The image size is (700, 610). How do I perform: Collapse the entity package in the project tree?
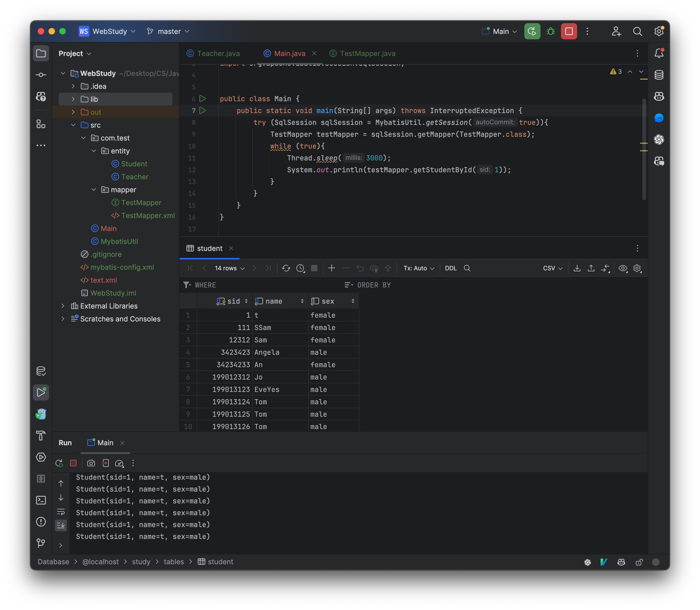pos(94,151)
